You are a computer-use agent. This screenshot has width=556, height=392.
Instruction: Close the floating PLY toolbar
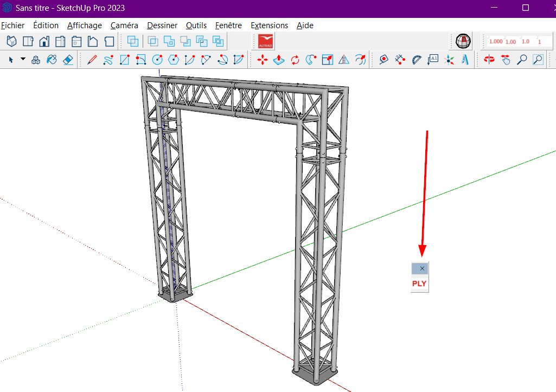point(421,268)
